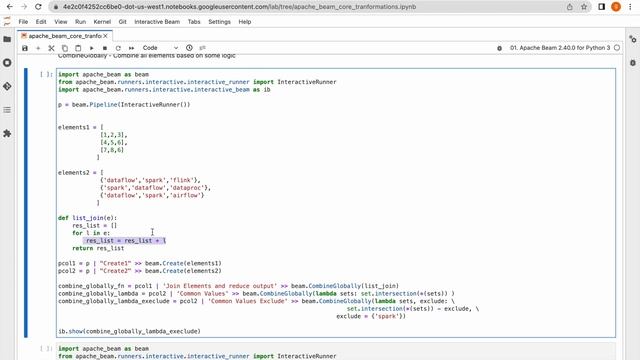Open the Git sidebar panel

pyautogui.click(x=7, y=87)
